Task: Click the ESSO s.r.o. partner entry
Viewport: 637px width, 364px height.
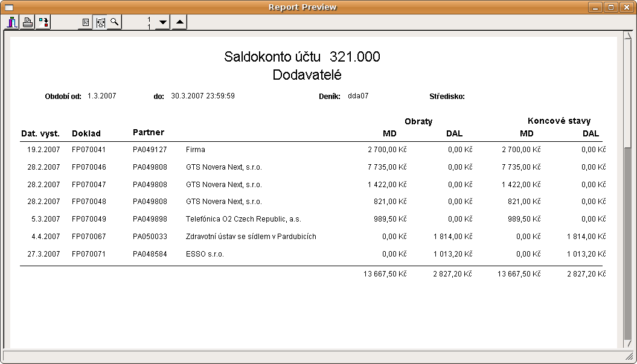Action: click(205, 254)
